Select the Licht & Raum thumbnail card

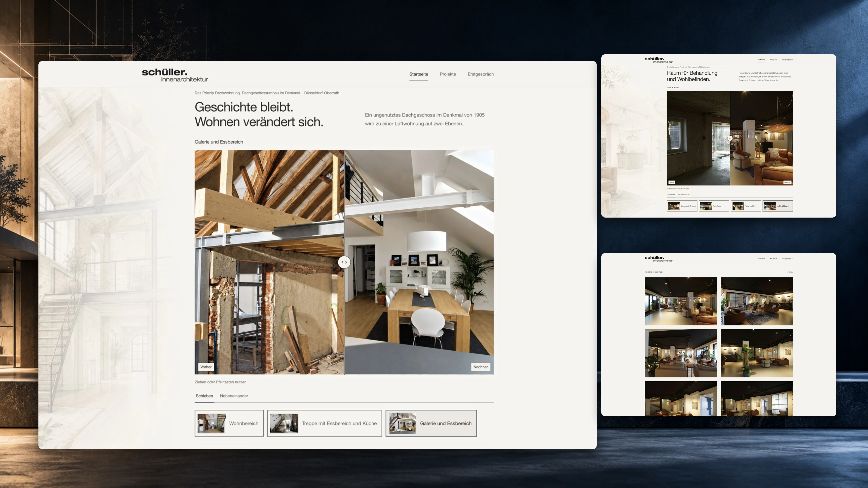(x=778, y=206)
